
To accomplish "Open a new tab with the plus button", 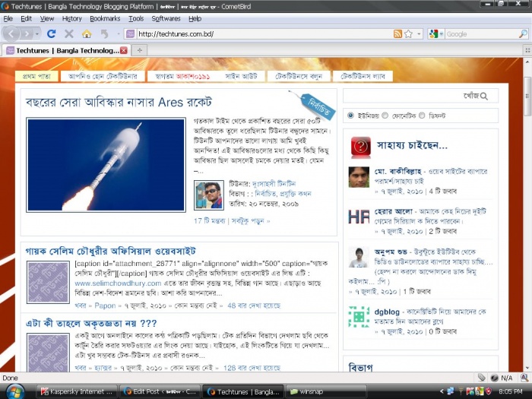I will coord(139,50).
